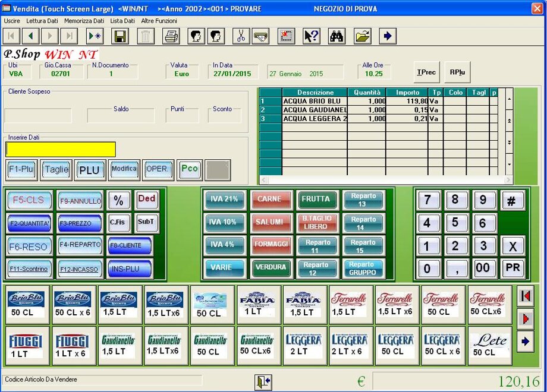Click the open folder toolbar icon
547x392 pixels.
coord(362,36)
